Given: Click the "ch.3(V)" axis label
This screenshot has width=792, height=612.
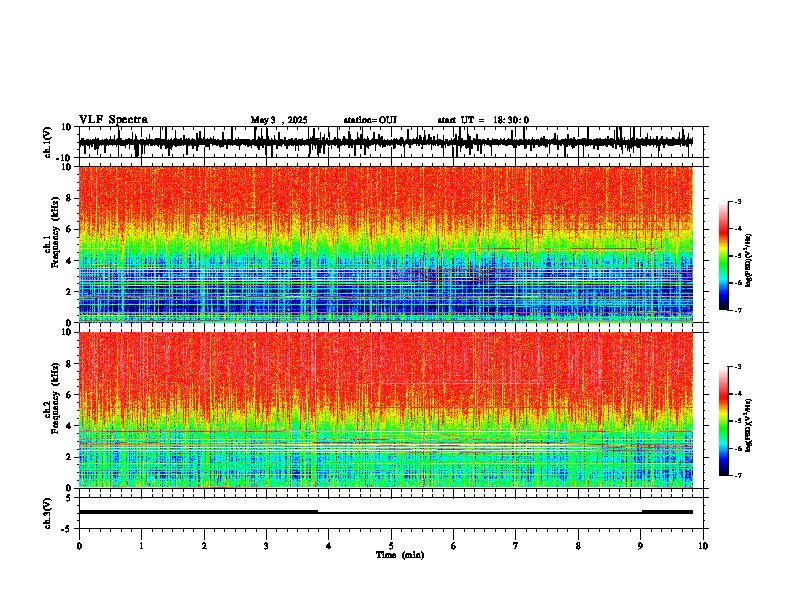Looking at the screenshot, I should (x=48, y=513).
